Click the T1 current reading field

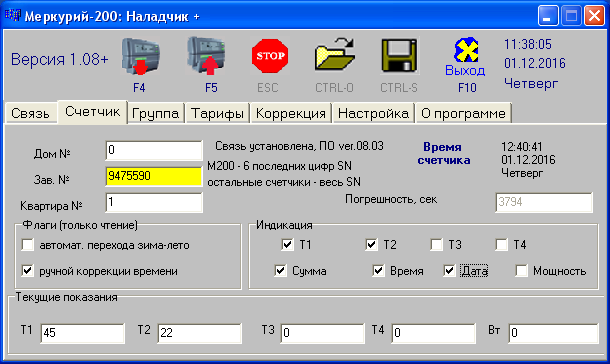click(82, 333)
